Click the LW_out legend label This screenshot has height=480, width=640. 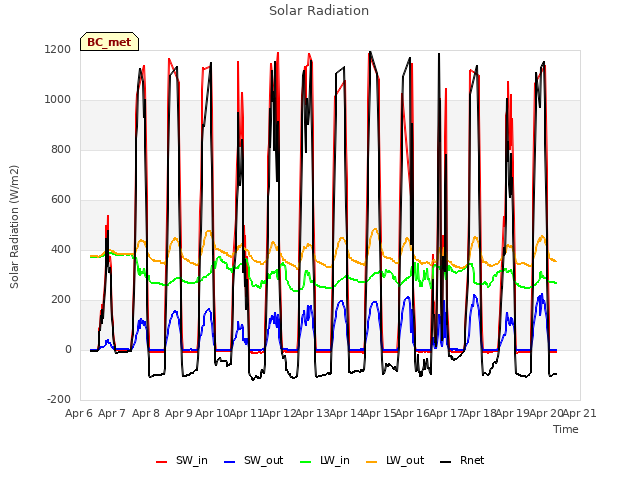[405, 460]
